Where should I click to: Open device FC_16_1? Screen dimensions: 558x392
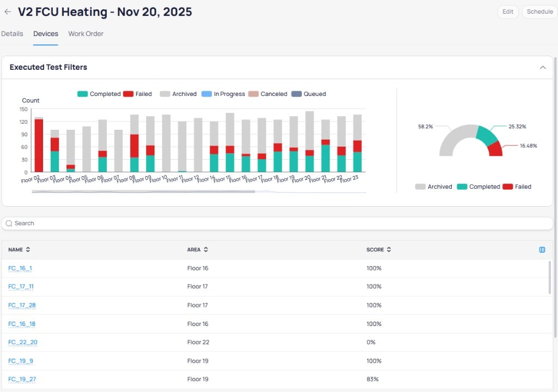click(20, 268)
